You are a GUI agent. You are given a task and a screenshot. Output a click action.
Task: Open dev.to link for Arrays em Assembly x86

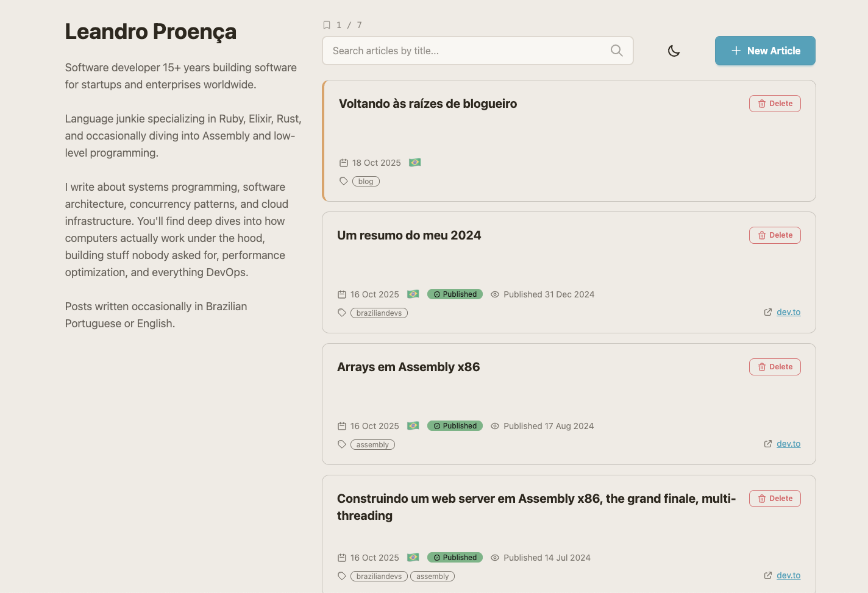click(x=788, y=444)
